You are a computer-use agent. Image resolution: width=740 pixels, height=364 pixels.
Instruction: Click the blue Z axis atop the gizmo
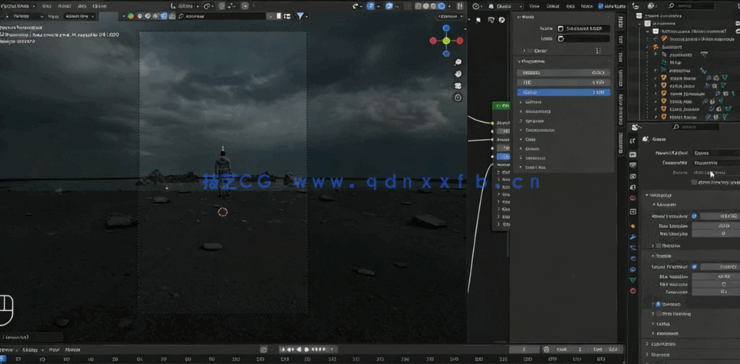(x=446, y=28)
